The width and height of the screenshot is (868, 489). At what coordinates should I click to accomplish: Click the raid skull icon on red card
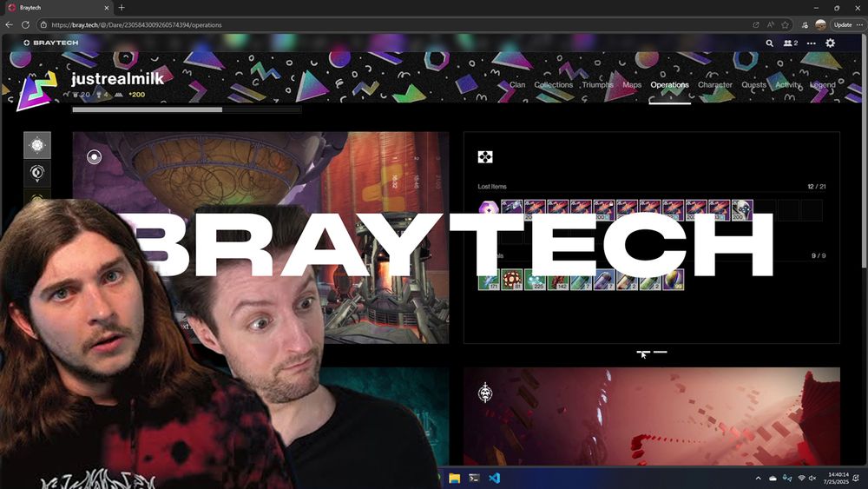click(x=485, y=393)
